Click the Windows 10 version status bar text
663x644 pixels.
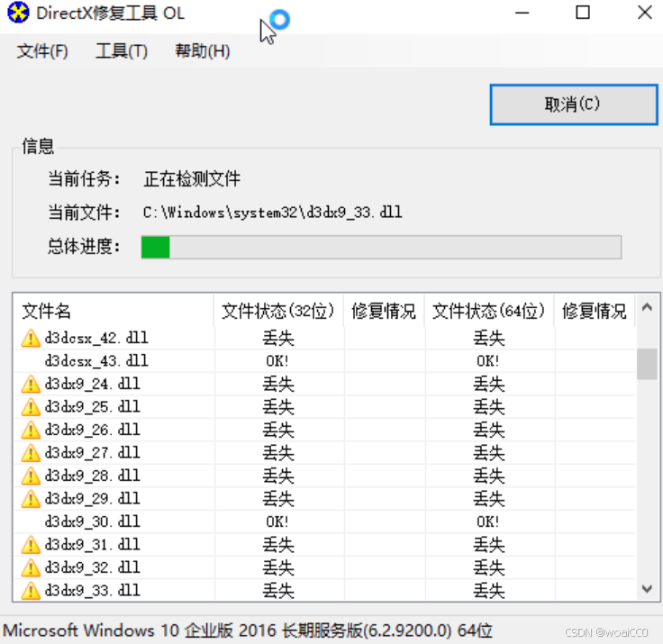pyautogui.click(x=248, y=630)
